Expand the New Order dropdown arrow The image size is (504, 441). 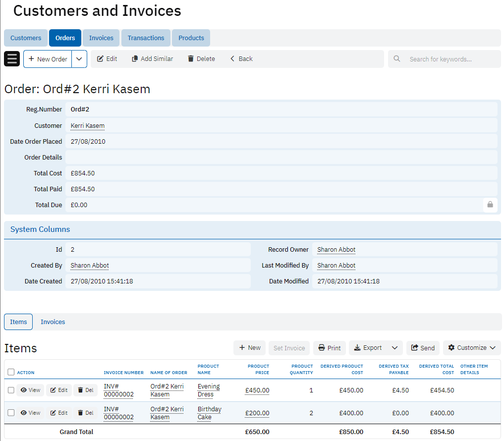coord(79,59)
